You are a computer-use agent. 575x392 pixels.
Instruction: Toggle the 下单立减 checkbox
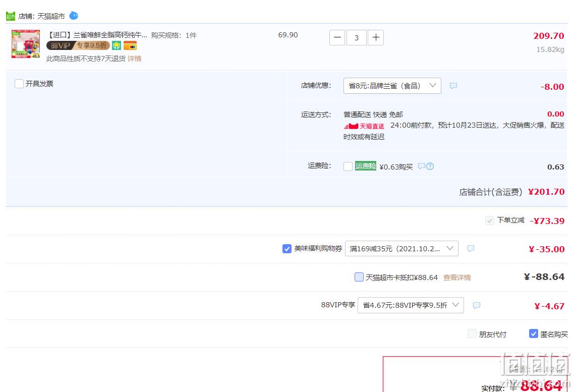click(489, 220)
